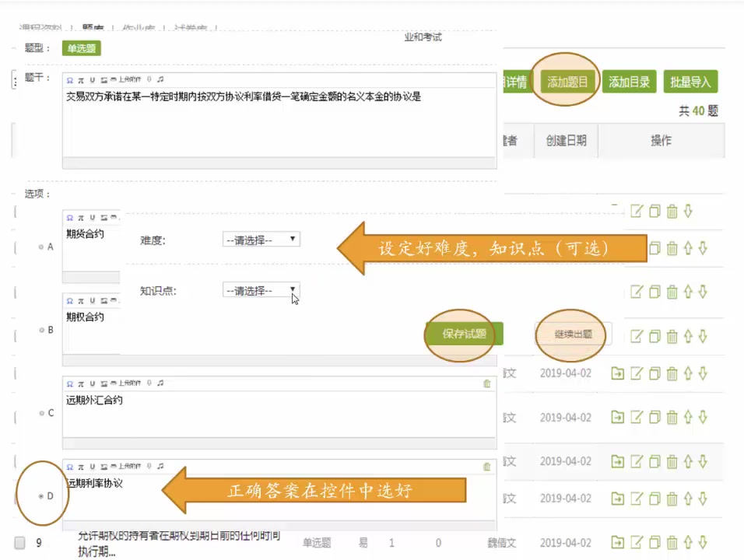
Task: Apply underline in option A editor toolbar
Action: pyautogui.click(x=92, y=218)
